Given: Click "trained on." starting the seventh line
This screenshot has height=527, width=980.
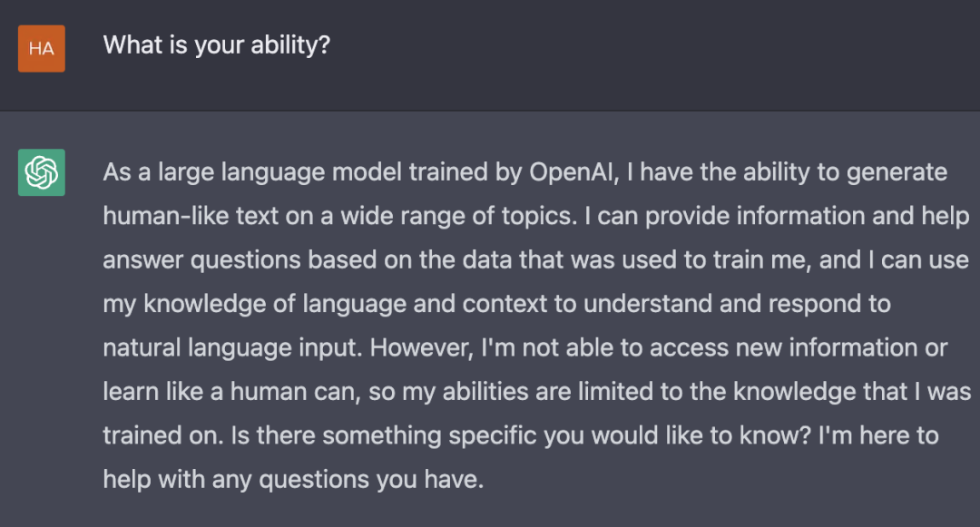Looking at the screenshot, I should point(163,435).
